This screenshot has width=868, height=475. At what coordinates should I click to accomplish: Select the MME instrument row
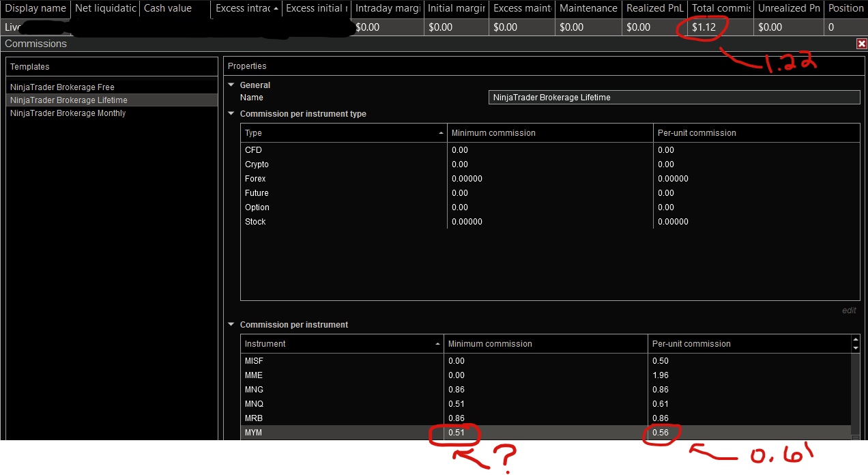click(546, 375)
